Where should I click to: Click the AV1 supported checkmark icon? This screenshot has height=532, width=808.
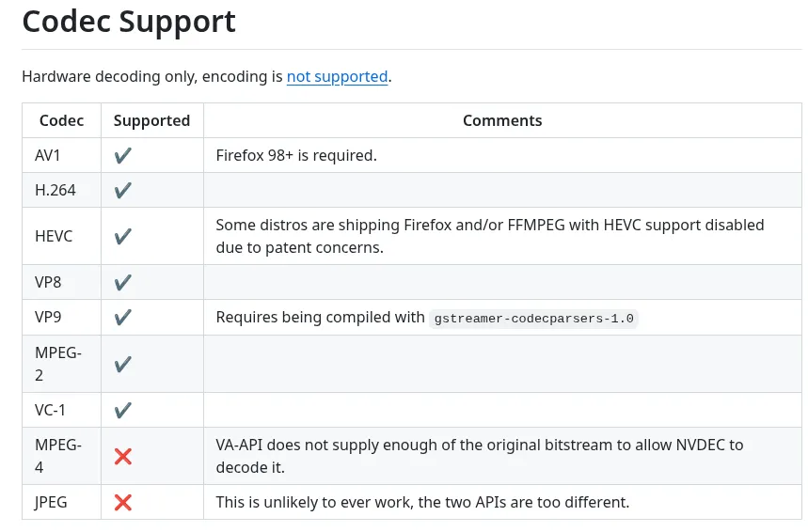tap(122, 155)
